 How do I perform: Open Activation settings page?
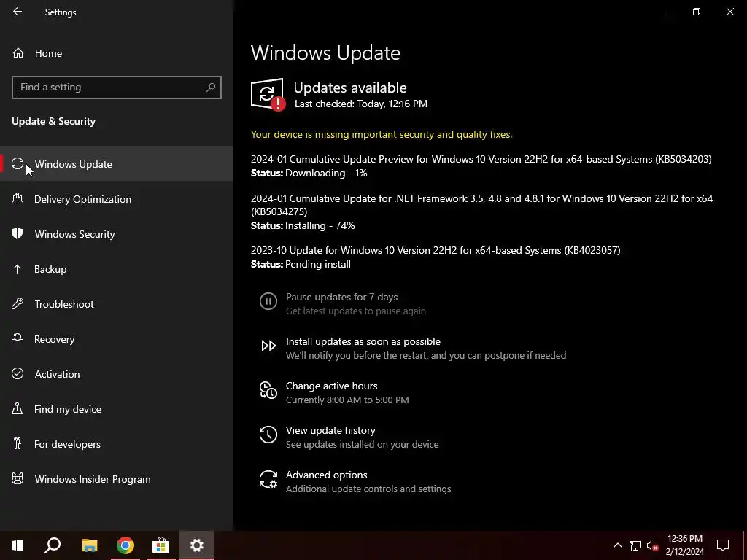pos(117,374)
